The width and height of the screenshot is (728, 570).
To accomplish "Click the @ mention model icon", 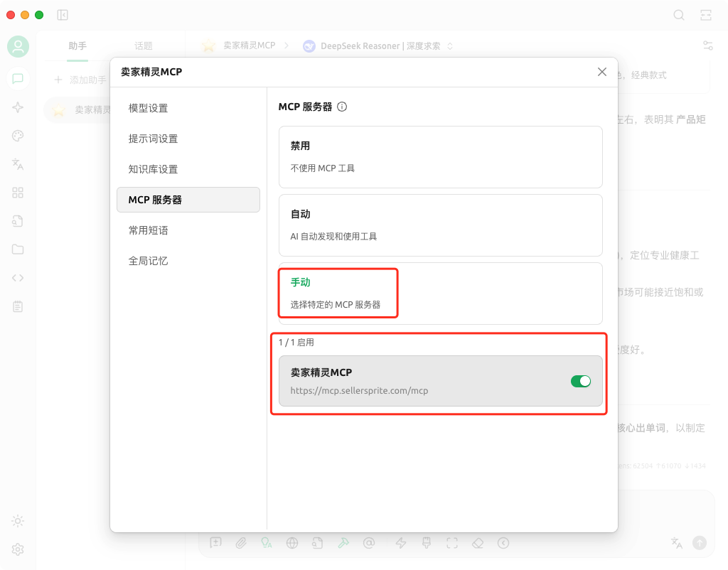I will pos(368,542).
